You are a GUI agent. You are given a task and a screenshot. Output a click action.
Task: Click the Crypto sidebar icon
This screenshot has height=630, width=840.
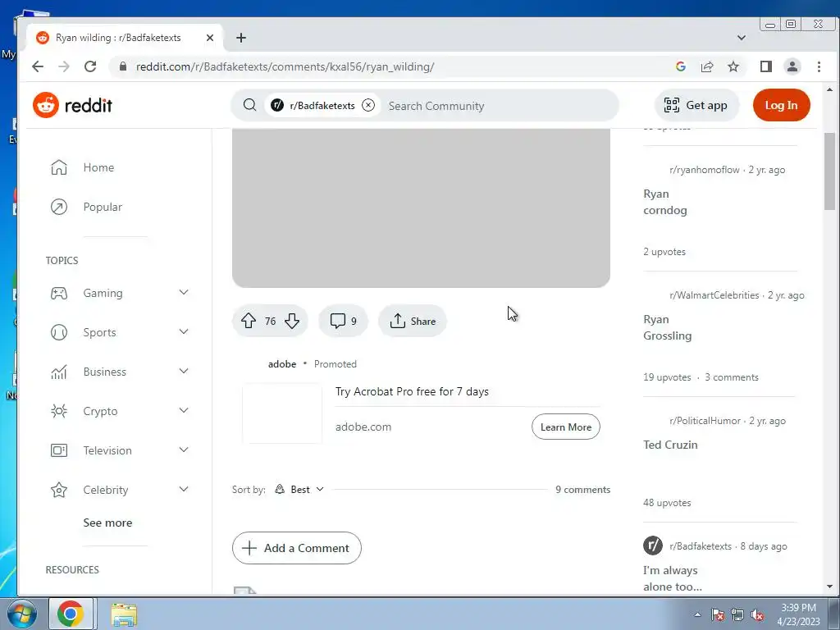[x=59, y=411]
